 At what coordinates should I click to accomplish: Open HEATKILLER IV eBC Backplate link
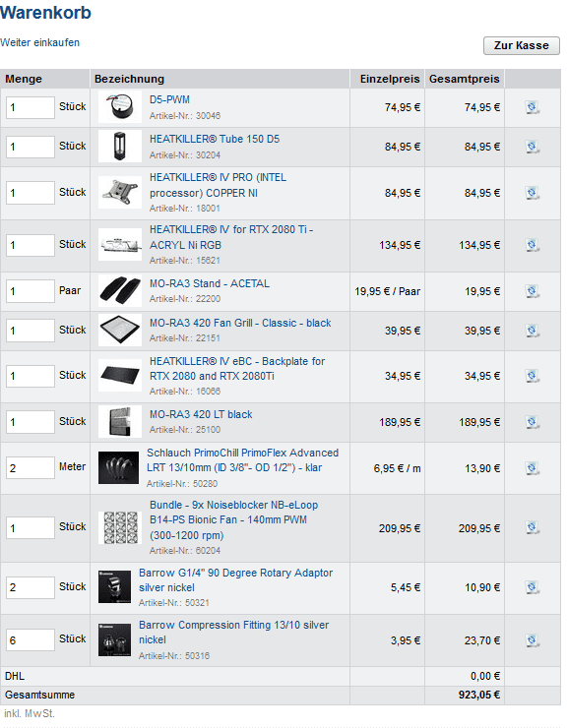(237, 369)
